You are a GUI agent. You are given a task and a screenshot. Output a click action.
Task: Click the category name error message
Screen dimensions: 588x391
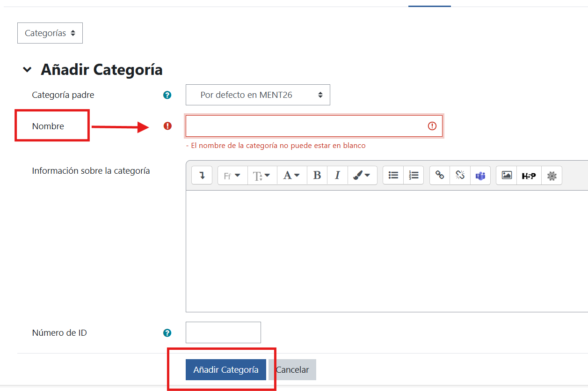point(276,146)
